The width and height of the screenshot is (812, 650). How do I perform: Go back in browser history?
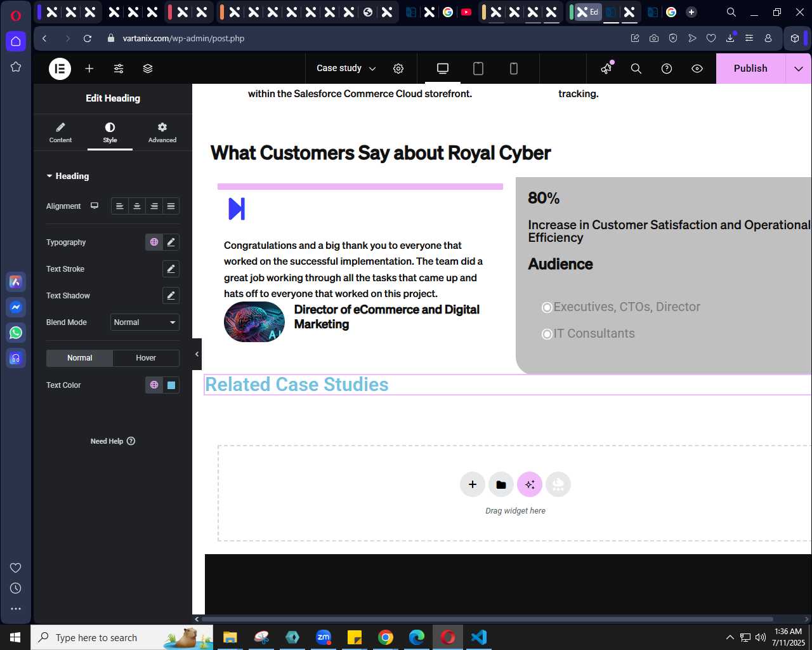pyautogui.click(x=44, y=38)
